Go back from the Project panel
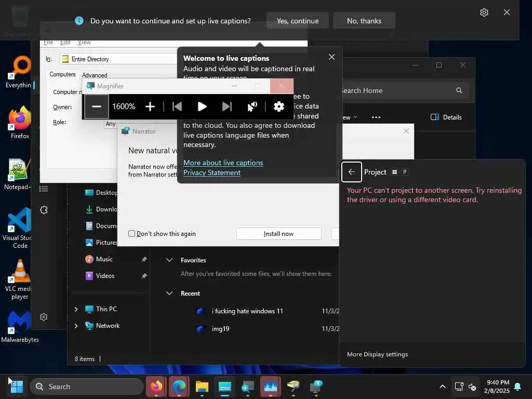 coord(352,172)
